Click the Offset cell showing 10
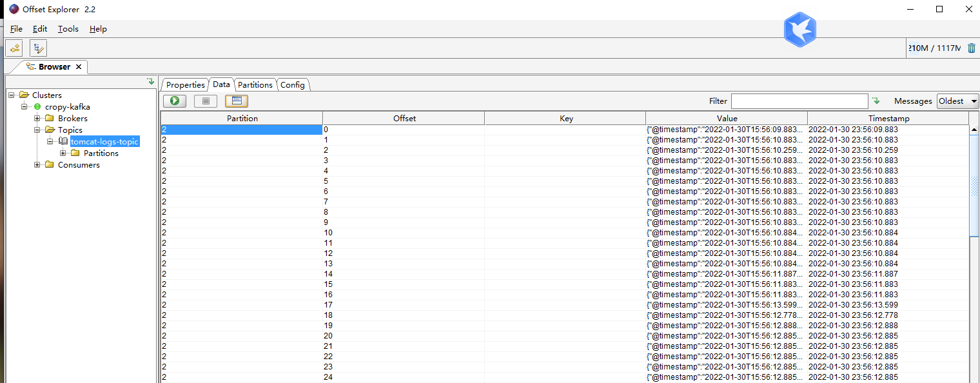980x383 pixels. tap(404, 233)
